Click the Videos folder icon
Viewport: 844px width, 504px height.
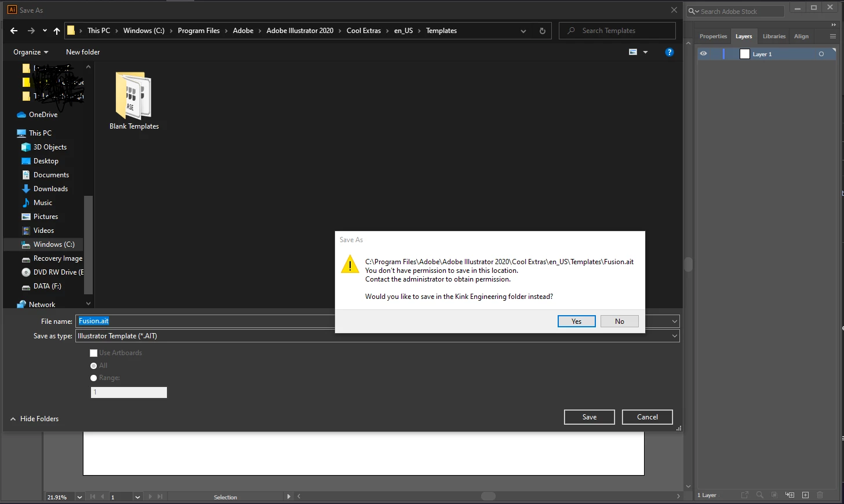(26, 231)
